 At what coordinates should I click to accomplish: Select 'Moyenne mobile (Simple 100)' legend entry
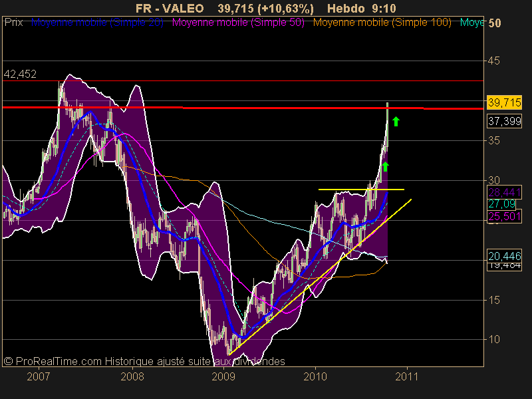(382, 23)
